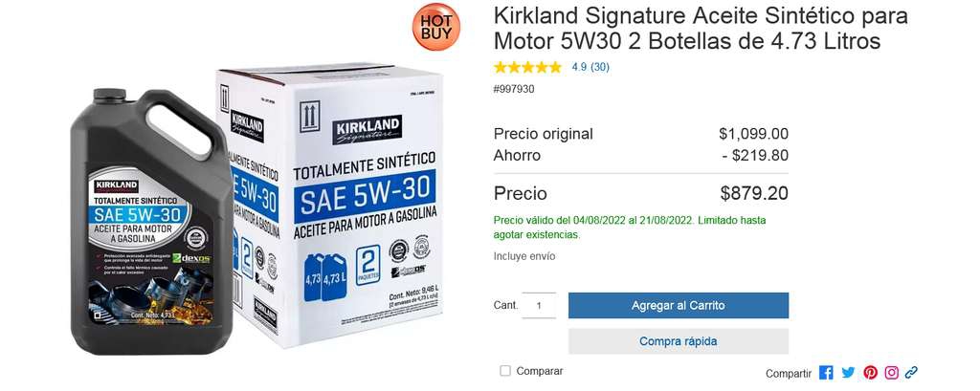Share product on Pinterest icon
This screenshot has height=391, width=980.
click(870, 373)
